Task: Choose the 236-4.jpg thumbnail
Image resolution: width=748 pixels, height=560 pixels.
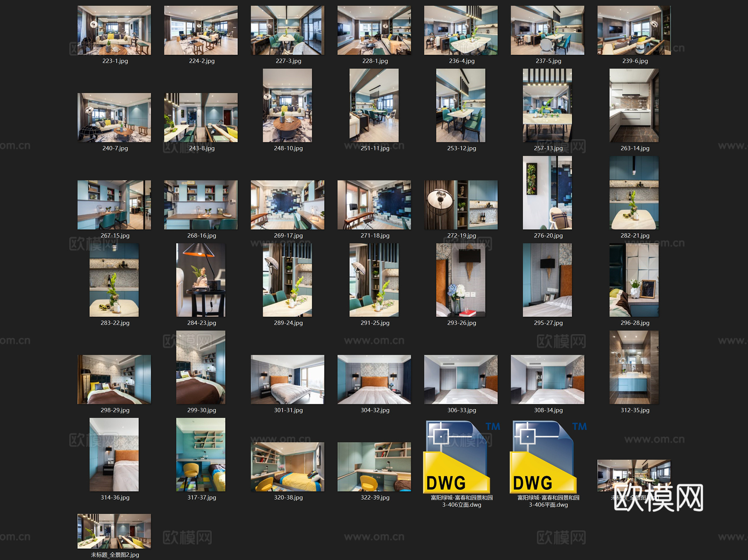Action: [461, 30]
